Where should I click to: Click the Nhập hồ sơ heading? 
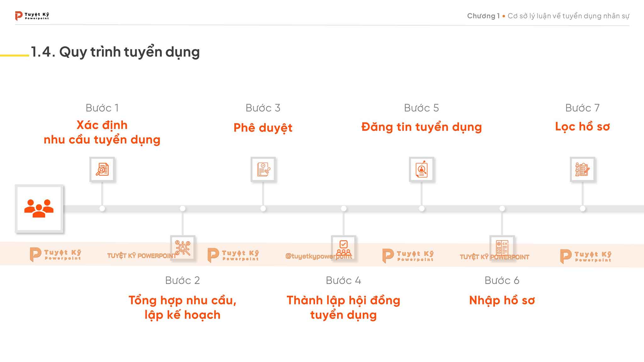tap(502, 300)
